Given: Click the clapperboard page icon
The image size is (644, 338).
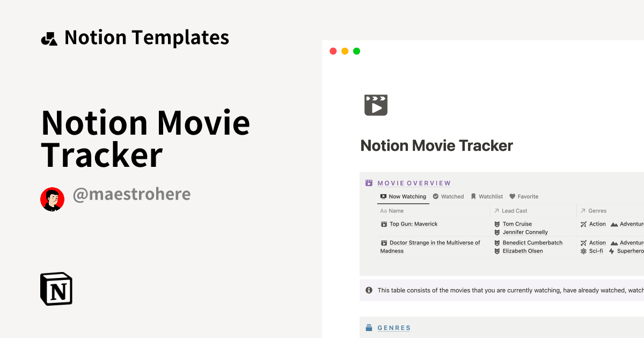Looking at the screenshot, I should (x=376, y=105).
